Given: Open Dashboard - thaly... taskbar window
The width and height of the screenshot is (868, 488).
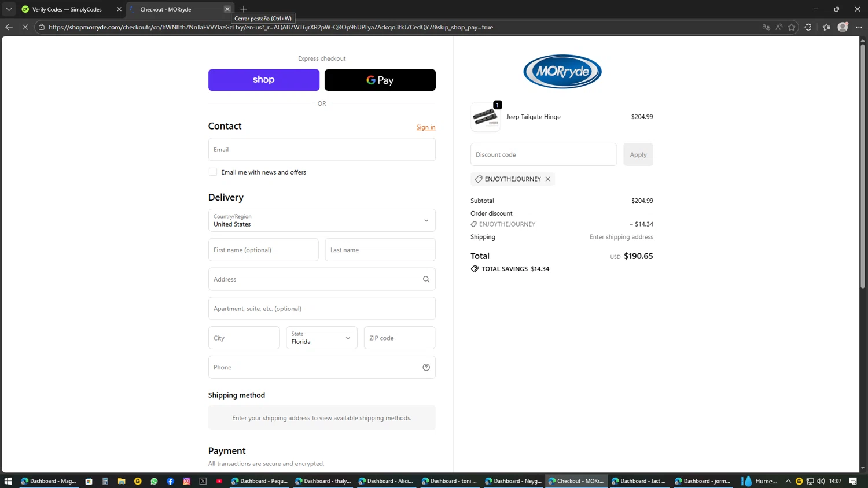Looking at the screenshot, I should pos(323,481).
